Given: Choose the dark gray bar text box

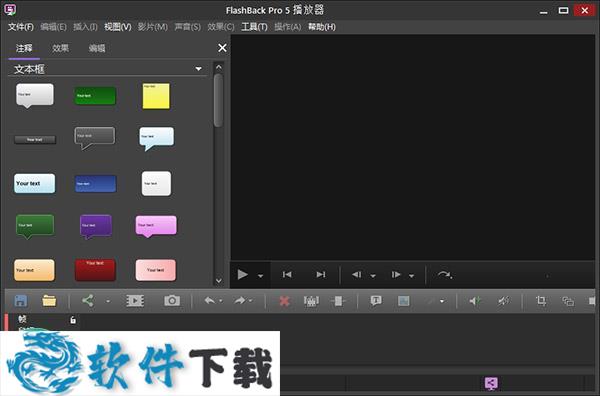Looking at the screenshot, I should point(35,140).
